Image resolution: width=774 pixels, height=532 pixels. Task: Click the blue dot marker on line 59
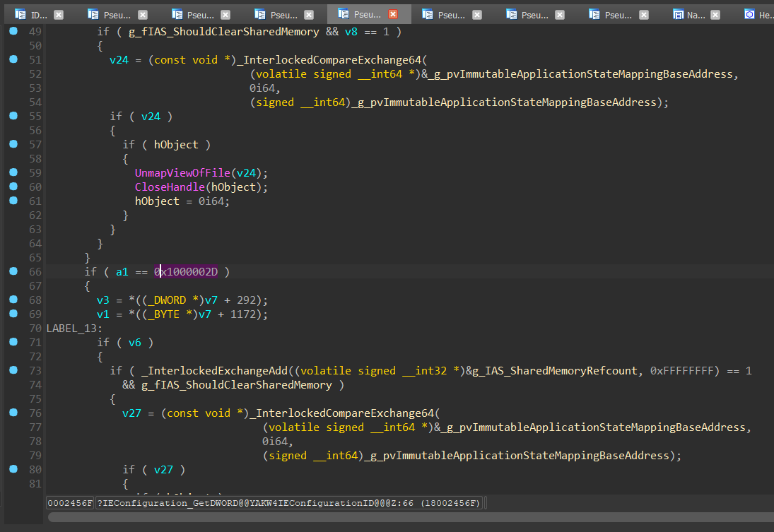pos(13,172)
